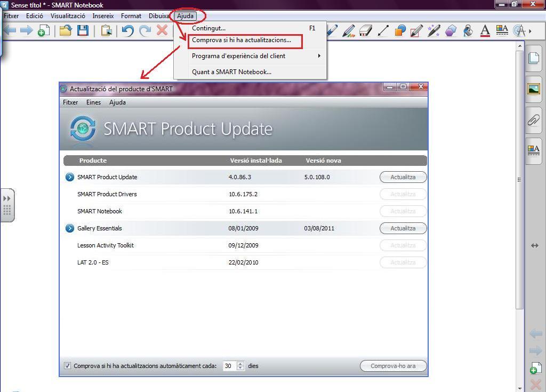Image resolution: width=546 pixels, height=392 pixels.
Task: Click the Ajuda menu in SMART Notebook
Action: coord(185,15)
